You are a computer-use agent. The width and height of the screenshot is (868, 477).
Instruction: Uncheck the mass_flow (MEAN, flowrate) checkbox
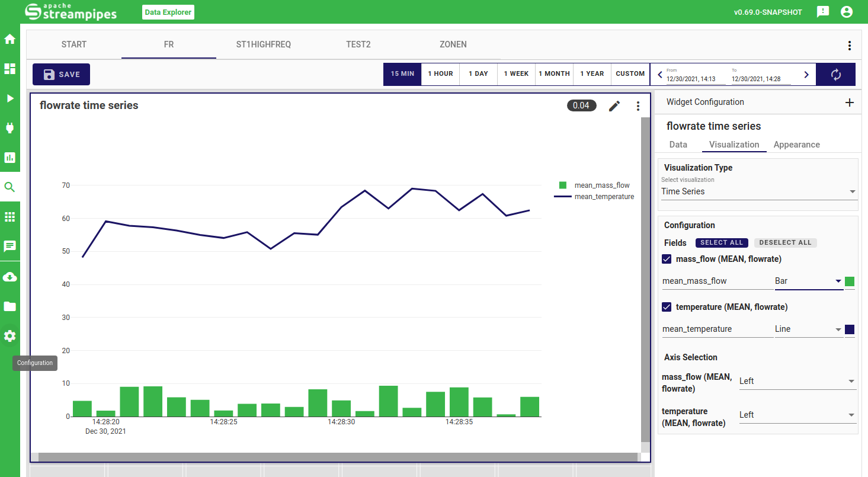point(667,259)
